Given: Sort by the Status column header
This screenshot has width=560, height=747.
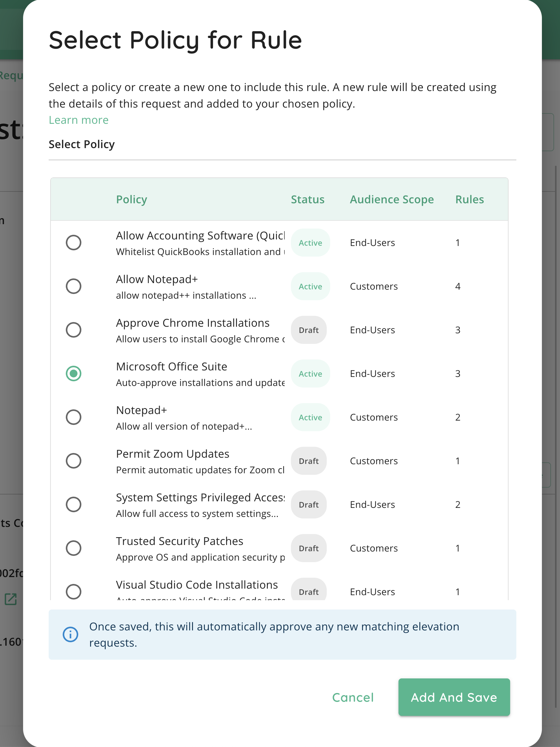Looking at the screenshot, I should tap(308, 199).
